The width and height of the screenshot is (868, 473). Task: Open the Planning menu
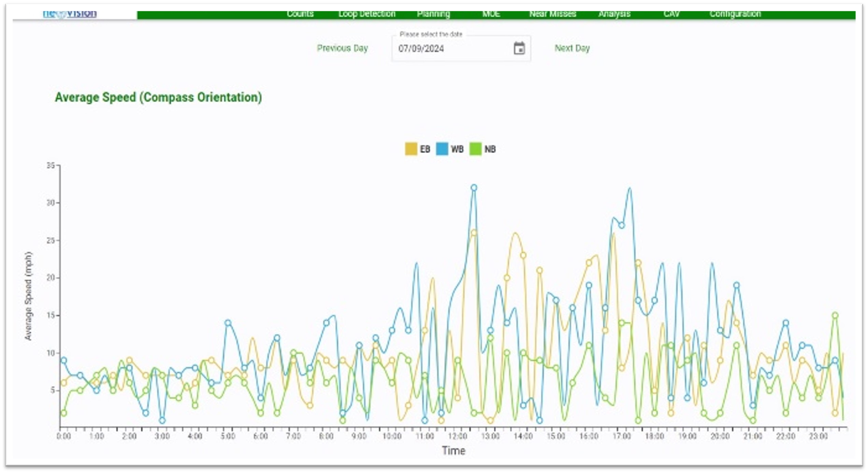pos(433,14)
